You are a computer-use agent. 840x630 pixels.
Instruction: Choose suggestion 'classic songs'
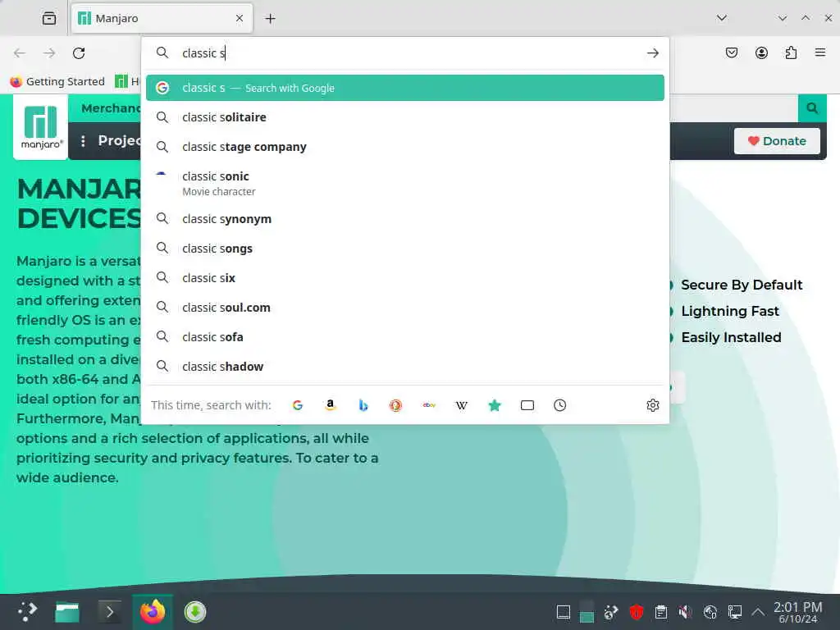click(405, 249)
